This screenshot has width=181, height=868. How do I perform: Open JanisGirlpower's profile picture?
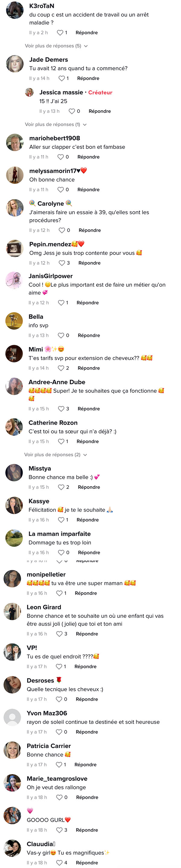(14, 280)
